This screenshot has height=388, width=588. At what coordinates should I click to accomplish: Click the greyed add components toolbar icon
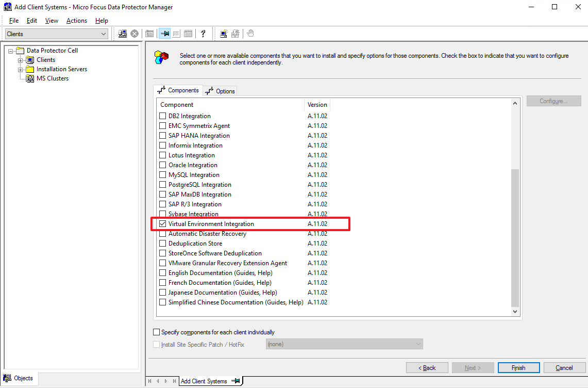tap(236, 34)
